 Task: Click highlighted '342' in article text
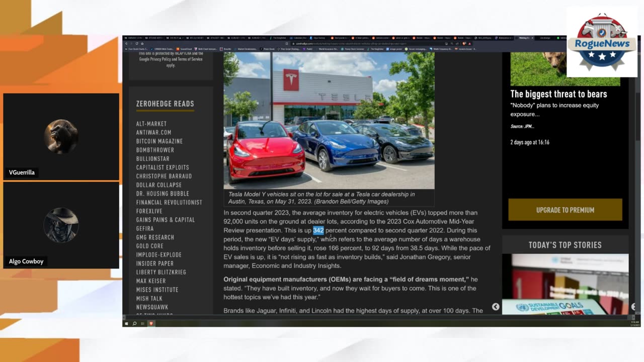point(318,230)
